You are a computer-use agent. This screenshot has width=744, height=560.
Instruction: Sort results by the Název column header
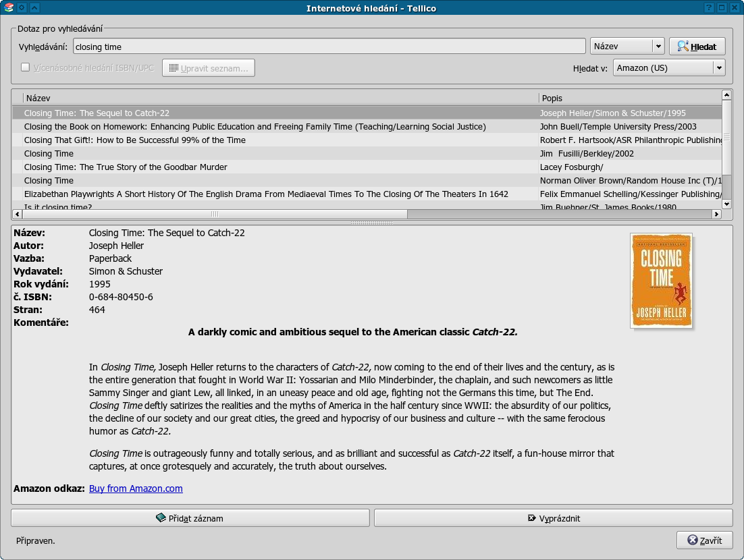click(x=280, y=98)
